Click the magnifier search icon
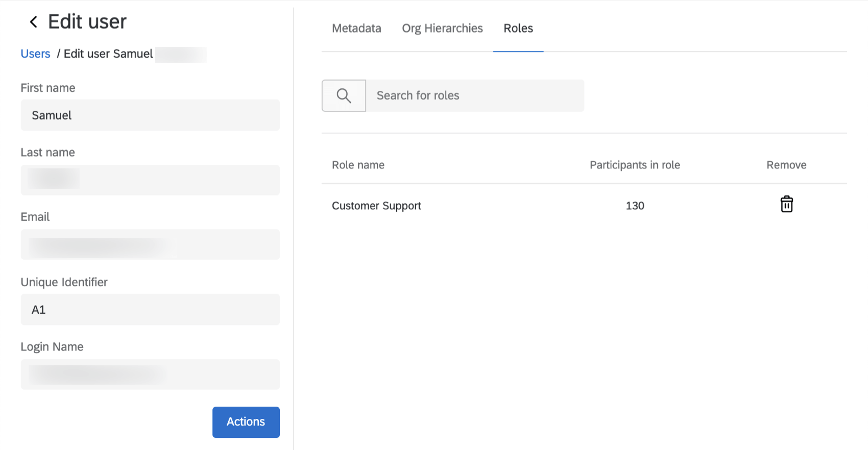Screen dimensions: 868x450 tap(344, 95)
